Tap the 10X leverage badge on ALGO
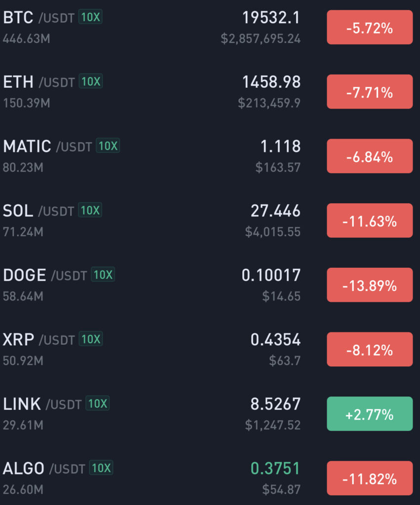This screenshot has height=505, width=420. point(101,468)
